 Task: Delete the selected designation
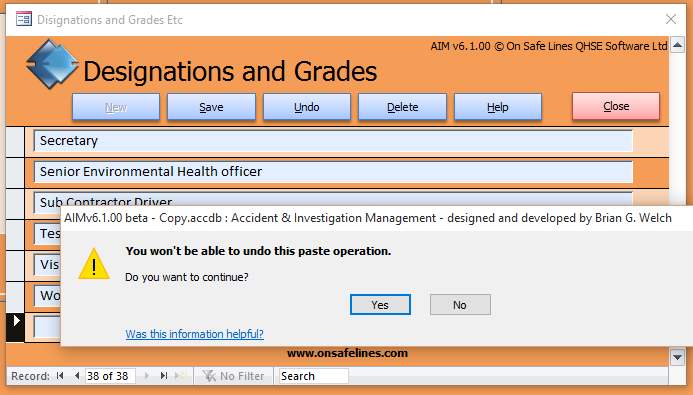point(402,107)
